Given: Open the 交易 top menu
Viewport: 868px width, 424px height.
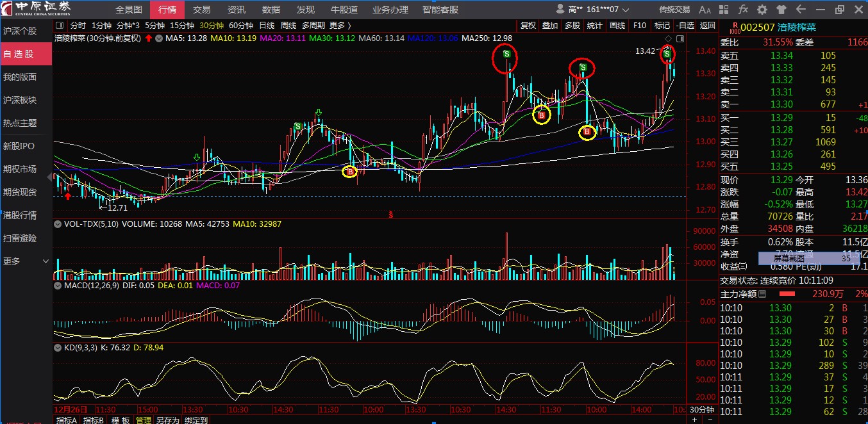Looking at the screenshot, I should [x=201, y=10].
